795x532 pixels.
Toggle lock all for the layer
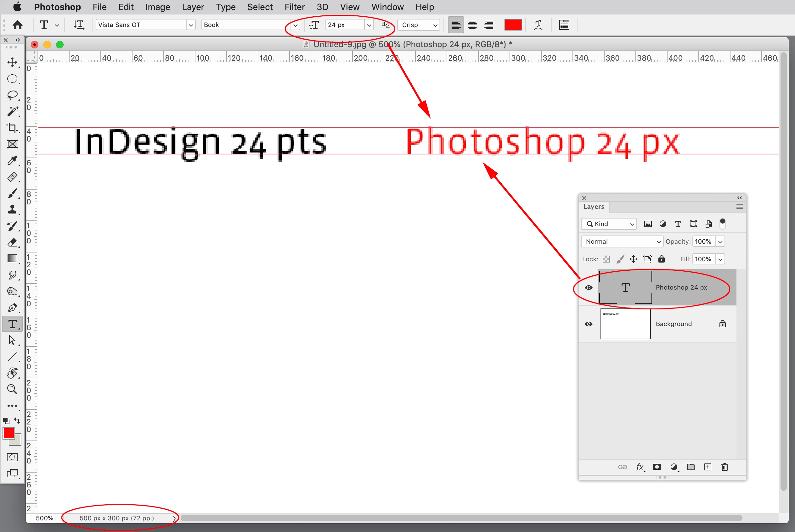click(x=661, y=259)
